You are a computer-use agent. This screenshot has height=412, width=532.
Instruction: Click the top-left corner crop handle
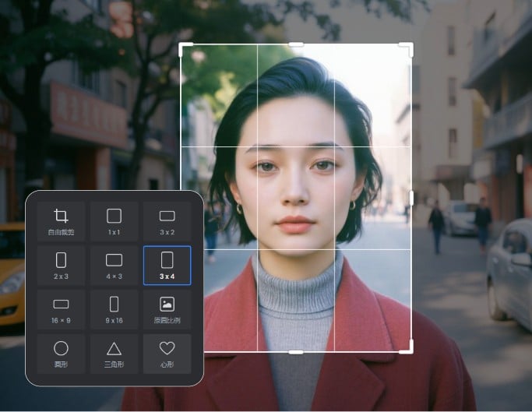click(x=183, y=46)
